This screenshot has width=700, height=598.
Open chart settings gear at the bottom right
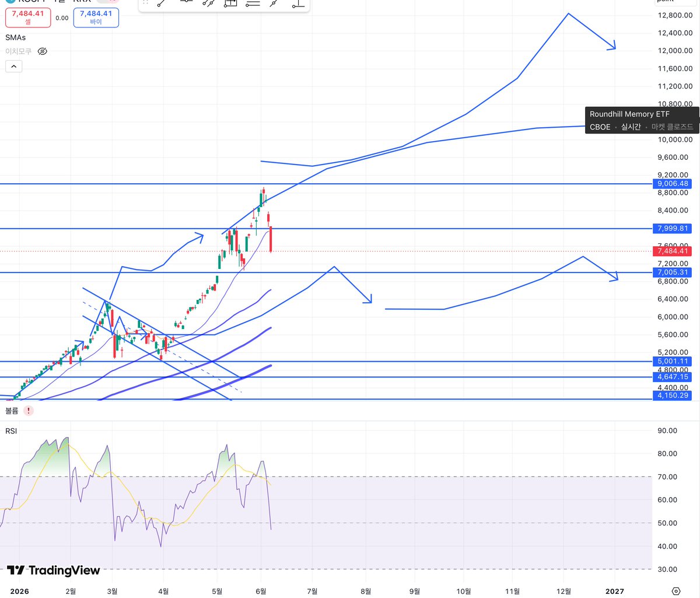click(x=676, y=591)
